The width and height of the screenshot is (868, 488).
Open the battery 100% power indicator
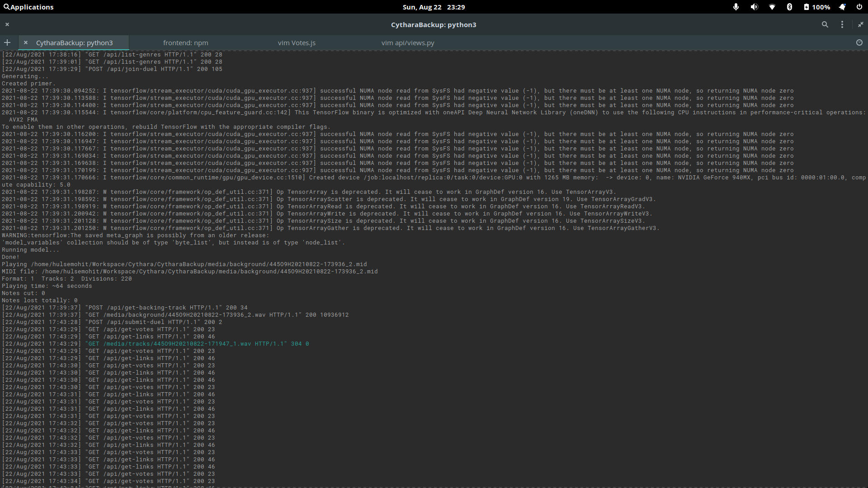pyautogui.click(x=816, y=7)
